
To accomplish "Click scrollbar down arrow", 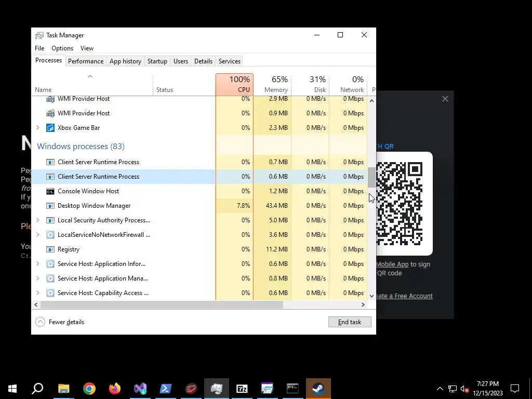I will pyautogui.click(x=371, y=296).
